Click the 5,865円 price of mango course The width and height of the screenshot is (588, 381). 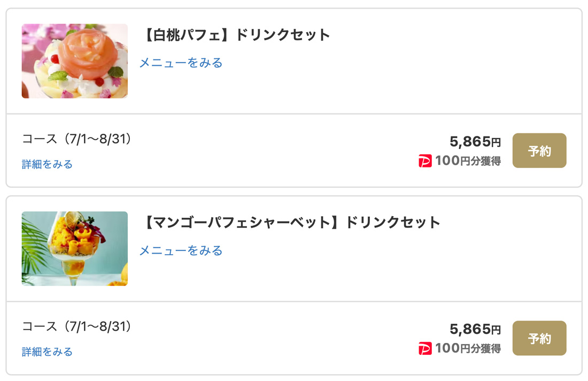[475, 329]
